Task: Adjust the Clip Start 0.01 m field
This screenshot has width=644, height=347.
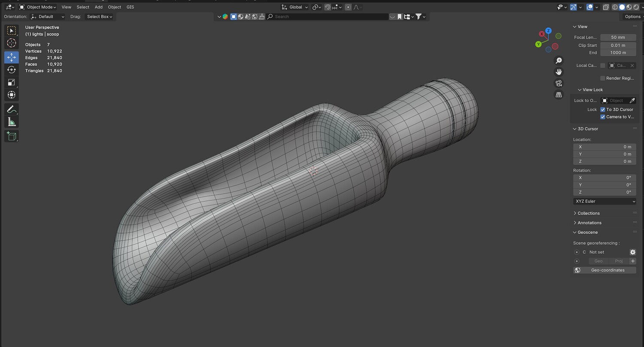Action: [x=618, y=45]
